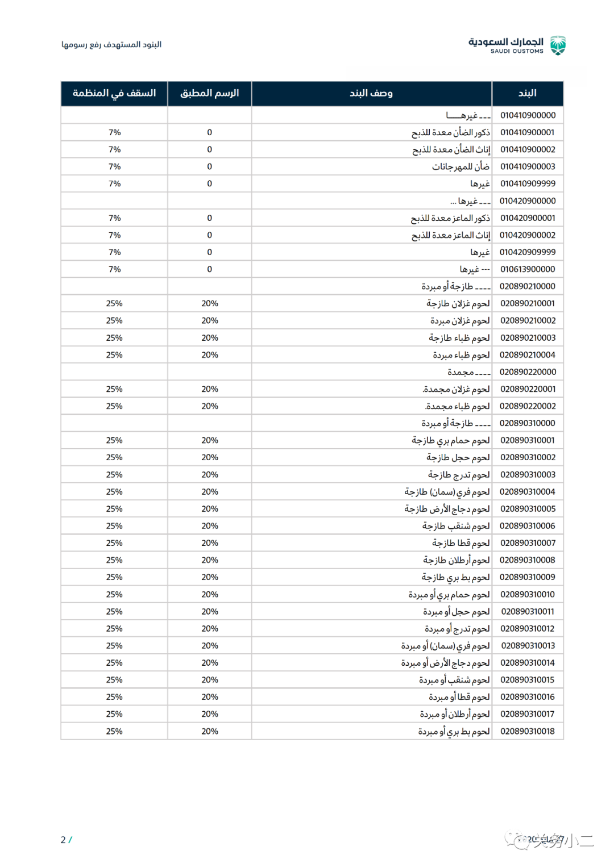
Task: Click the 7% ceiling value for code 010613900000
Action: (114, 269)
